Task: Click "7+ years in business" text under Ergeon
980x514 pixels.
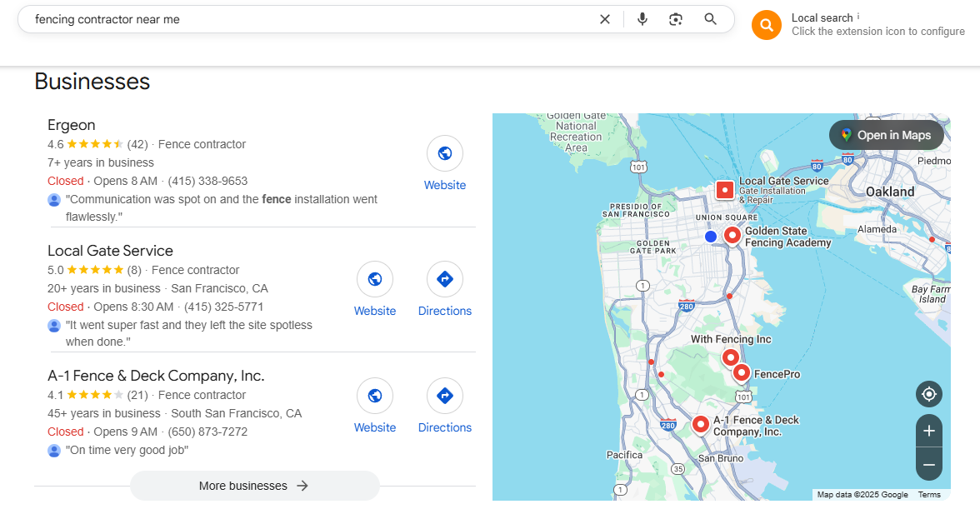Action: pos(101,162)
